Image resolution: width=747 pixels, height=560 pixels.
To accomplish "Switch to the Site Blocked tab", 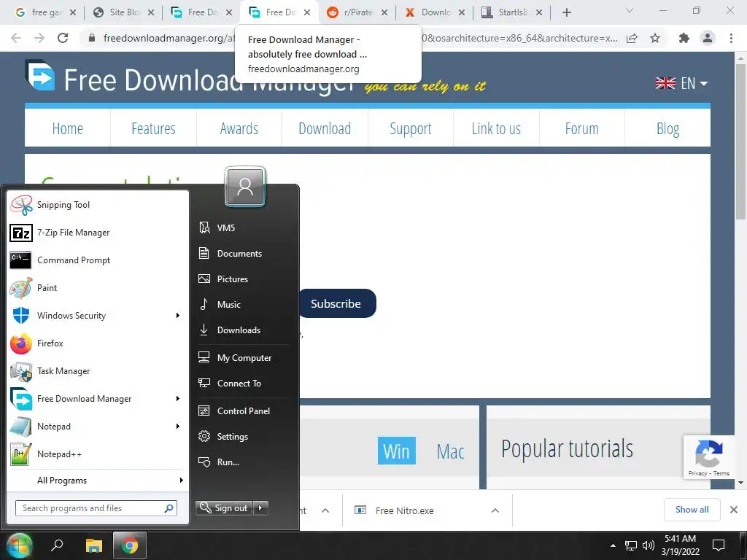I will (124, 12).
